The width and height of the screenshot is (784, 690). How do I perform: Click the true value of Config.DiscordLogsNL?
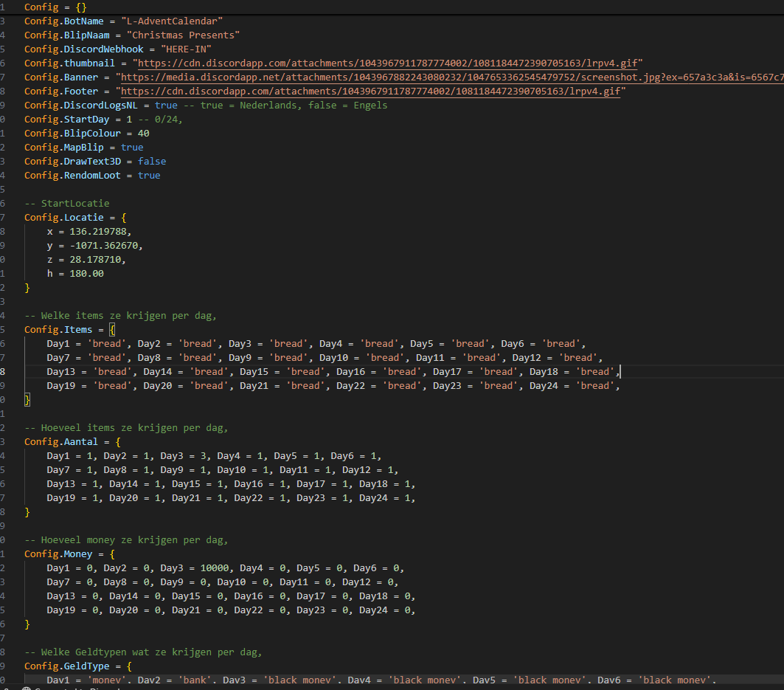(x=166, y=105)
